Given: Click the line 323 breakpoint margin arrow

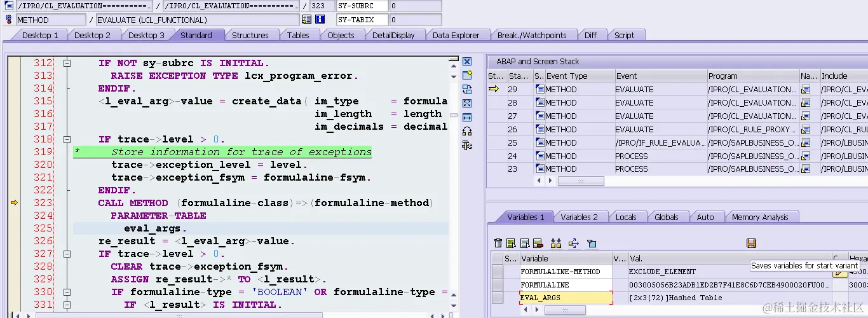Looking at the screenshot, I should [x=14, y=203].
